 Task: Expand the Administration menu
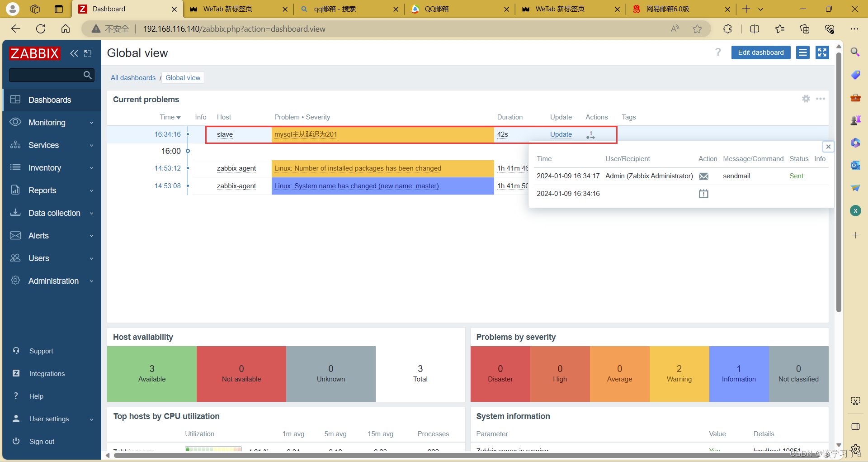pyautogui.click(x=52, y=281)
